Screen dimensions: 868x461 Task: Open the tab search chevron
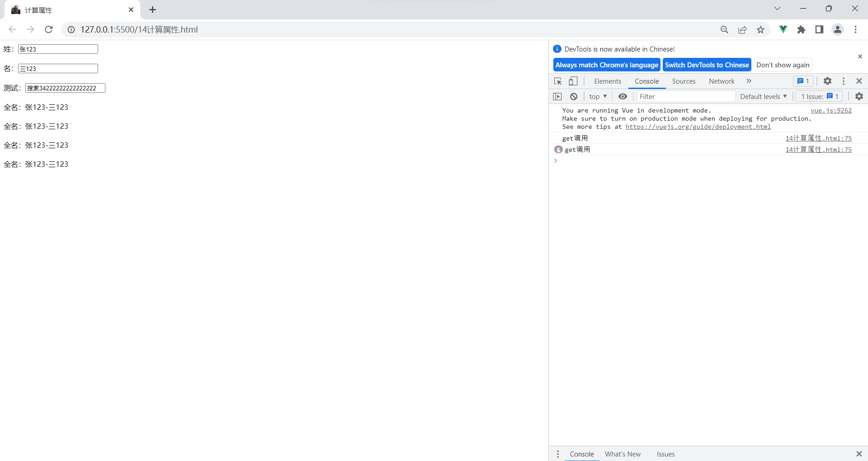[x=777, y=9]
